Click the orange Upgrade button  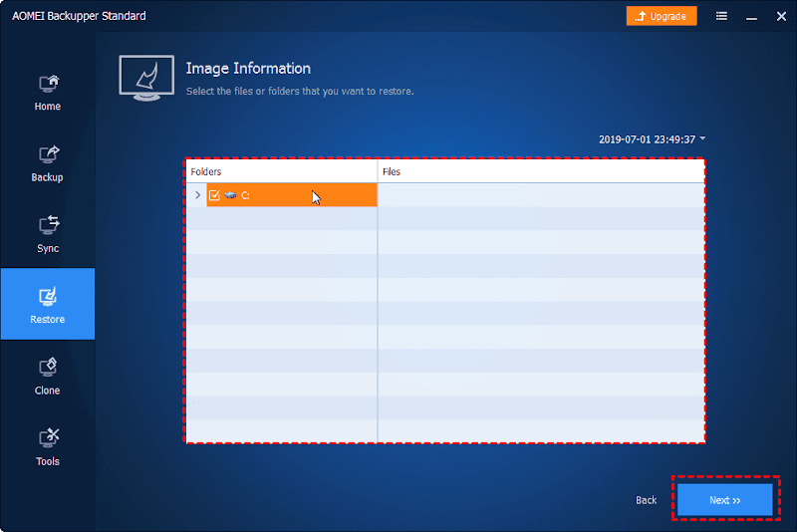[x=662, y=16]
